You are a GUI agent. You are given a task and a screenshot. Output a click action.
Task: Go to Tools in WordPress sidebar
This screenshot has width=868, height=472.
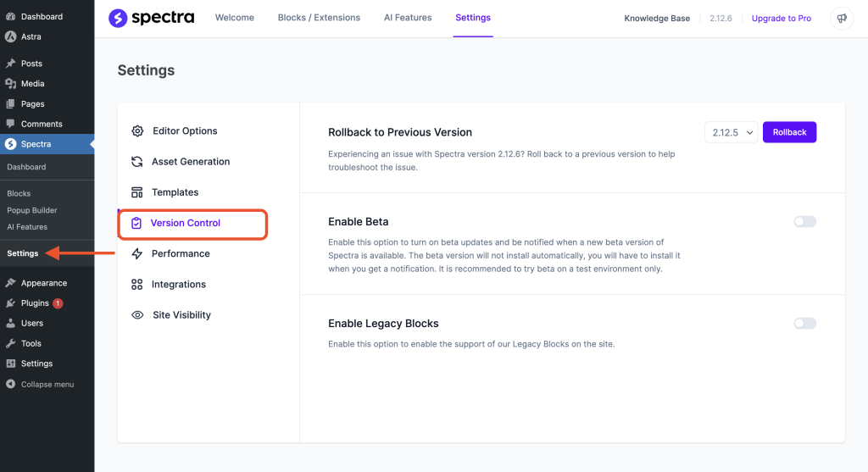[31, 343]
